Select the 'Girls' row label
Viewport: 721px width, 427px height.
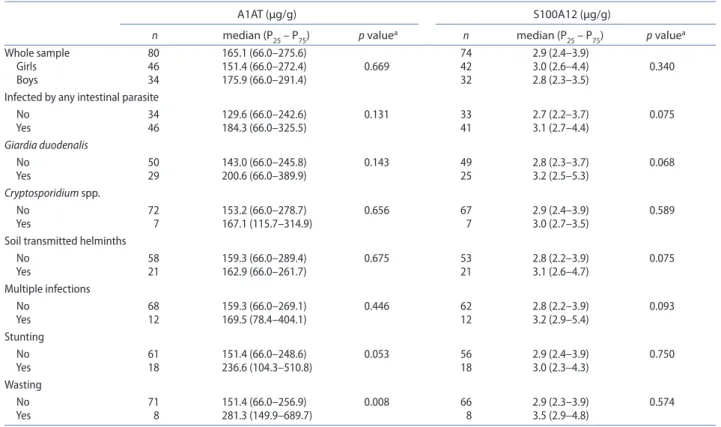click(x=26, y=66)
